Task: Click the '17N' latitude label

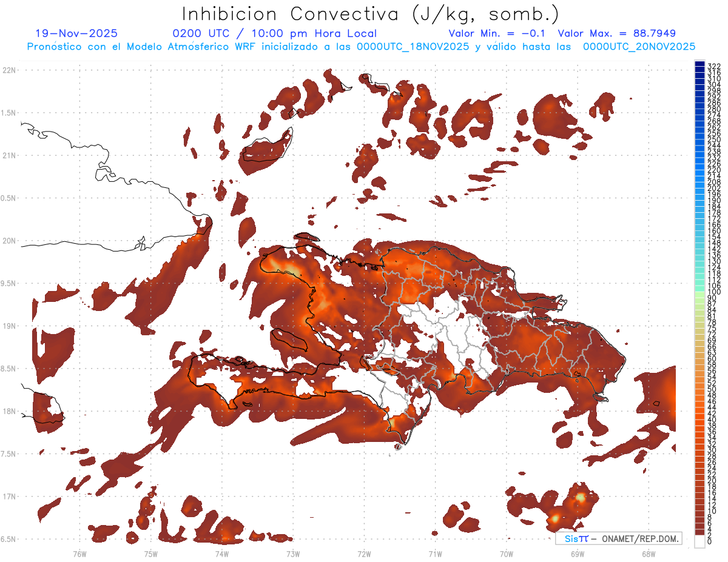Action: [x=8, y=497]
